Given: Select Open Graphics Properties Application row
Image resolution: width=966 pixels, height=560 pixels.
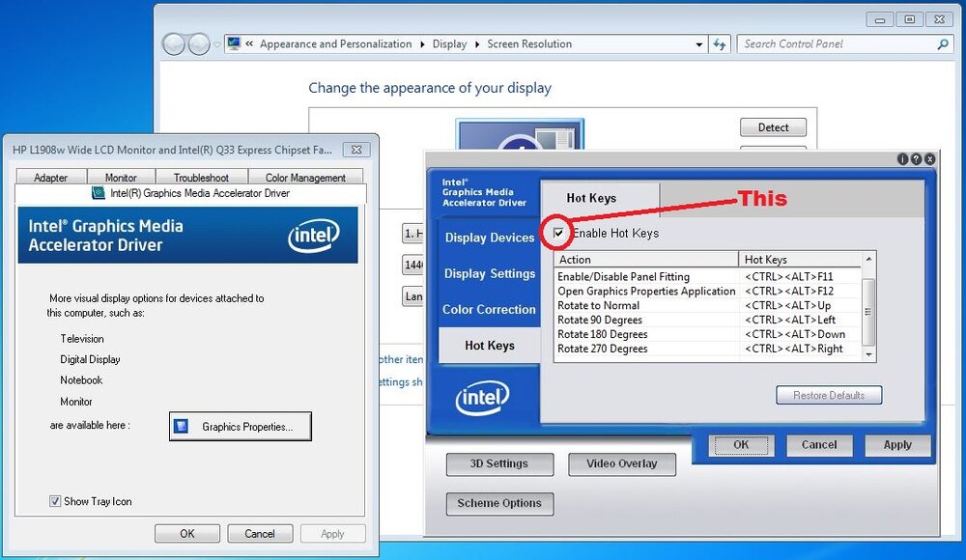Looking at the screenshot, I should [x=708, y=291].
